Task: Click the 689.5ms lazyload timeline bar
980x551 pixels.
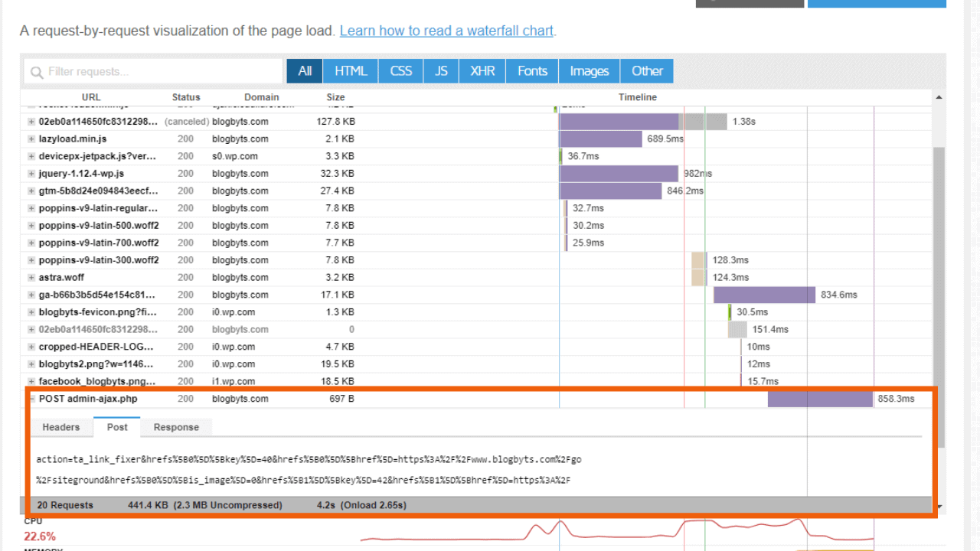Action: (601, 139)
